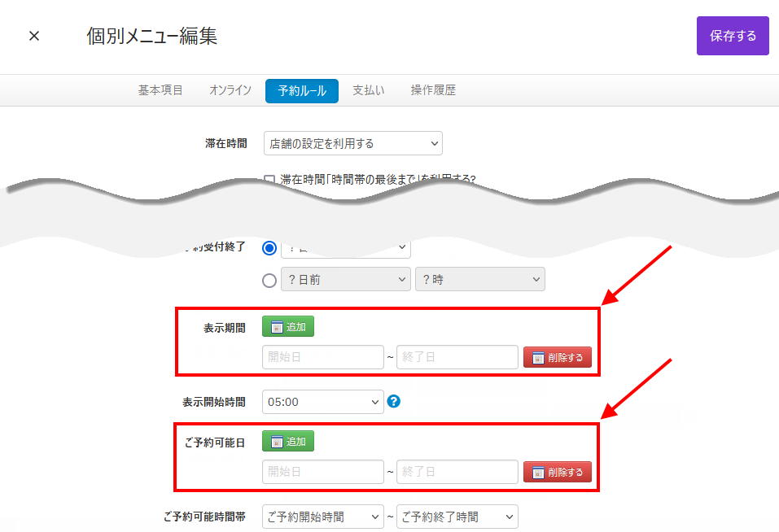The image size is (779, 532).
Task: Click the 表示期間 開始日 field
Action: pyautogui.click(x=322, y=357)
